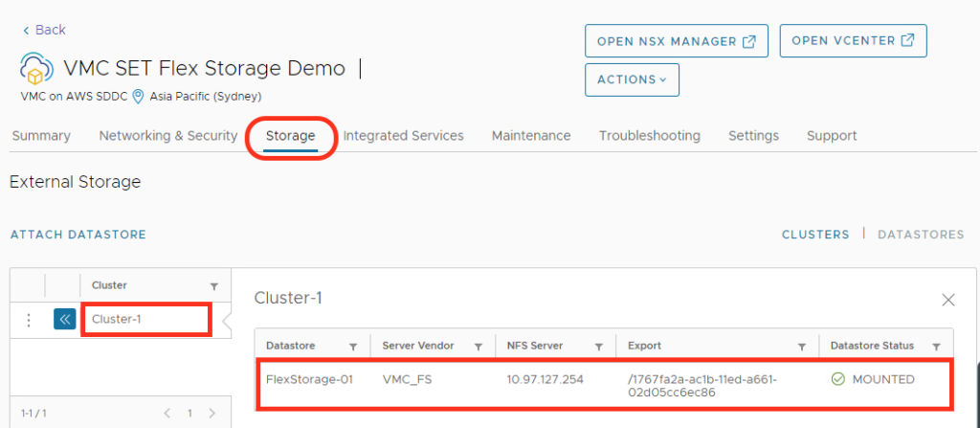Filter the NFS Server column
This screenshot has height=428, width=980.
pos(599,346)
